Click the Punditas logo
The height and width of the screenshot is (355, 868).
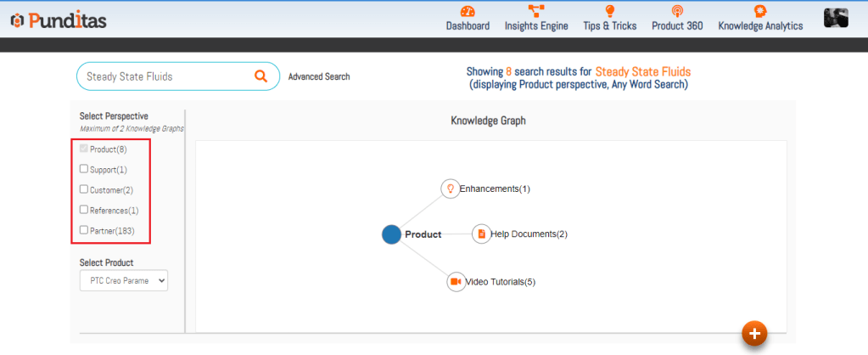[59, 20]
